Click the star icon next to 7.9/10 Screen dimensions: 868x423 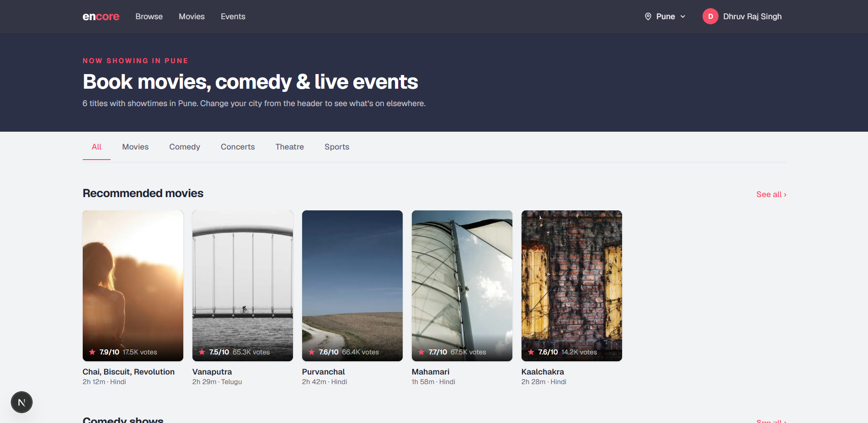click(x=92, y=352)
